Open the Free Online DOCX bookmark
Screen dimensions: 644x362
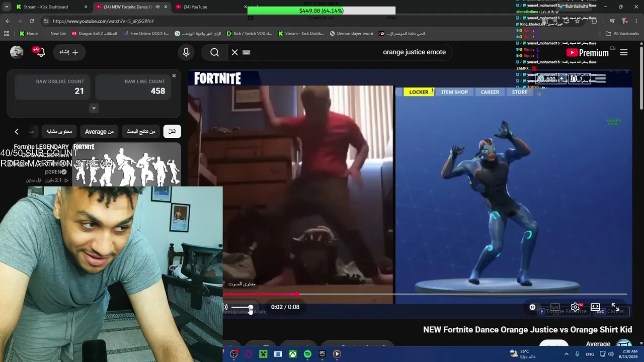pyautogui.click(x=146, y=34)
